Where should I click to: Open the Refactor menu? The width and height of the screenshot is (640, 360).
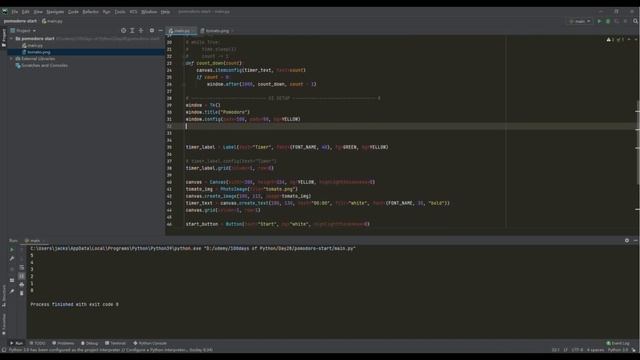[91, 12]
